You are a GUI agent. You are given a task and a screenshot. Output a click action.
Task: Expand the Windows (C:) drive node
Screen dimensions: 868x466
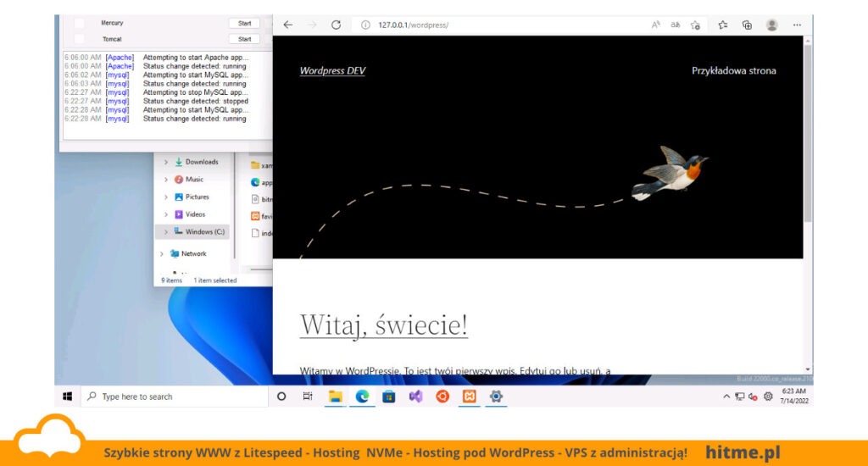point(165,232)
